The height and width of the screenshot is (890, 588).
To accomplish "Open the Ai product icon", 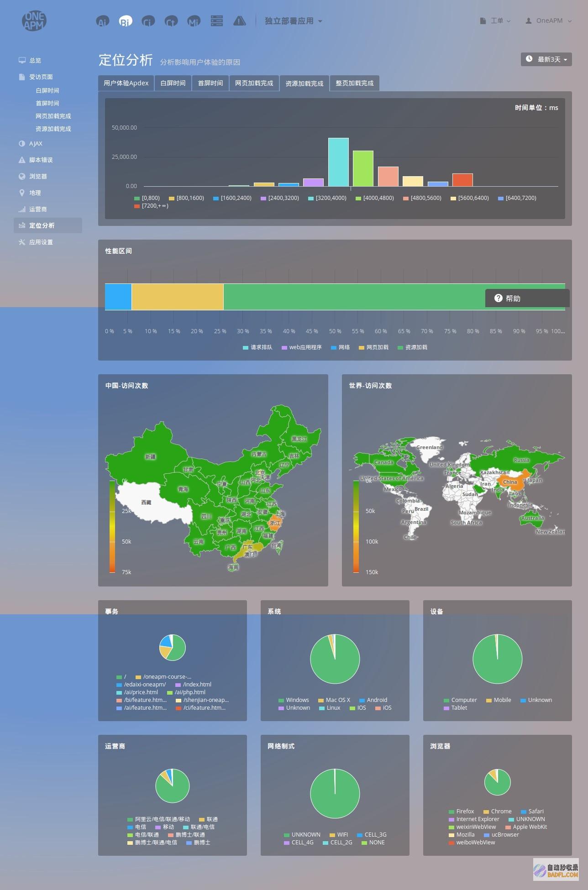I will click(x=103, y=21).
